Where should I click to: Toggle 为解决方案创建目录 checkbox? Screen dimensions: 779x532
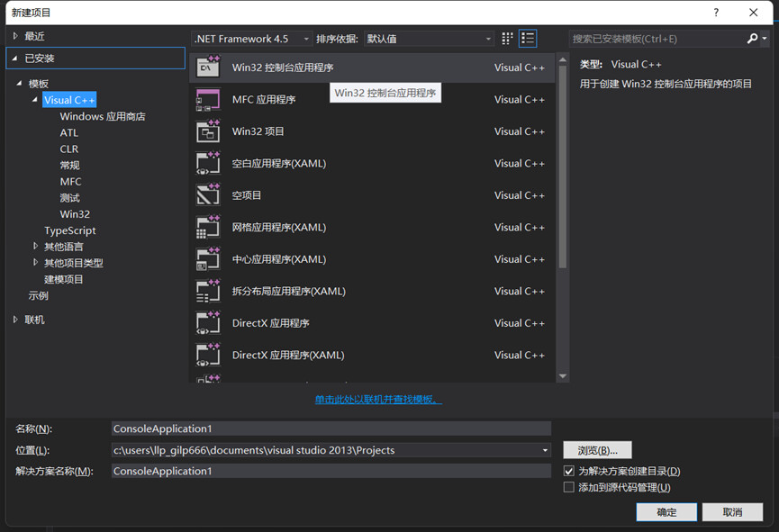click(x=569, y=471)
